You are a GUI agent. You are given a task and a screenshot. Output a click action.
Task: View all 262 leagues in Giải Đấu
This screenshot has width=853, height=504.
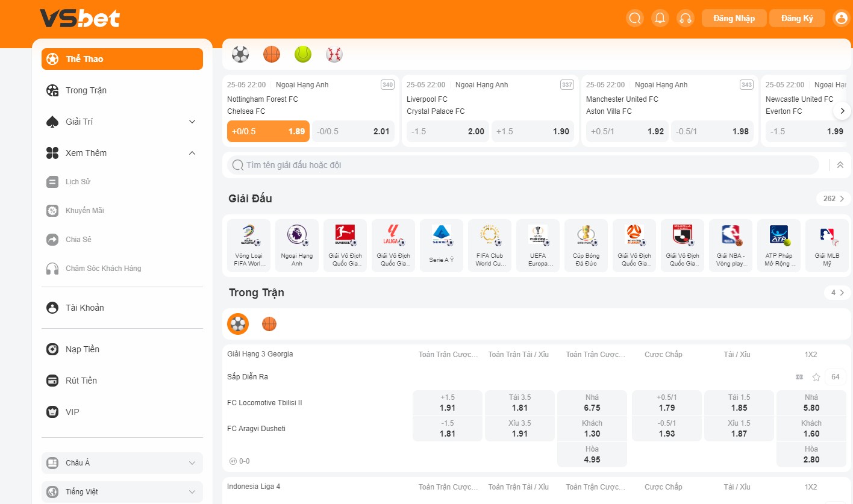click(834, 199)
